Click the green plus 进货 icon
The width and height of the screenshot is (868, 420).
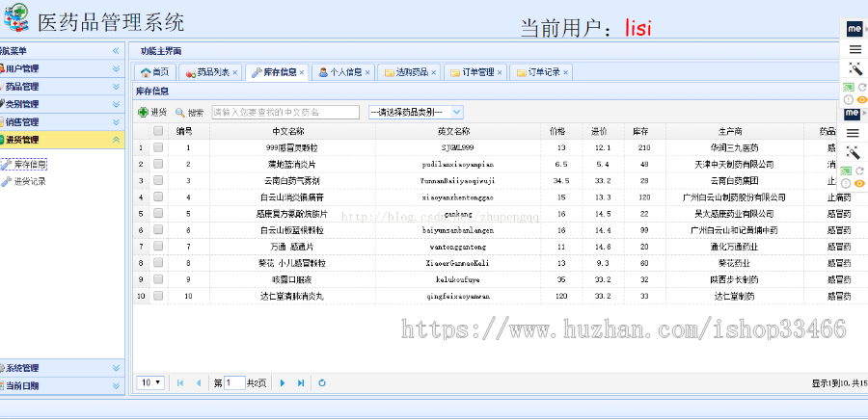pyautogui.click(x=143, y=112)
